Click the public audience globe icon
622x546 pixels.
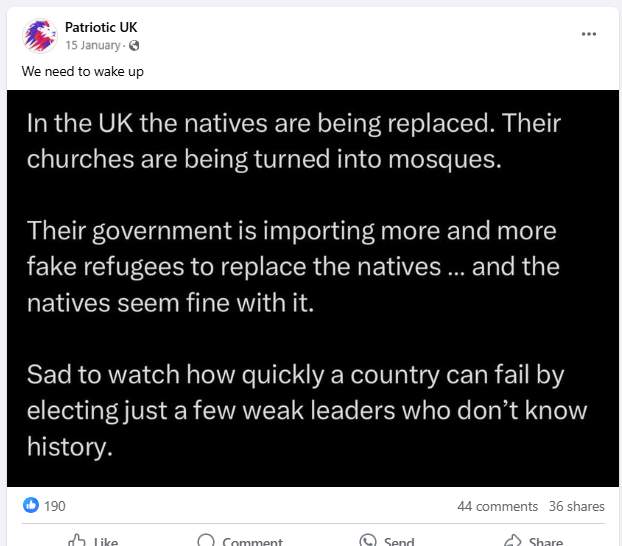coord(134,46)
